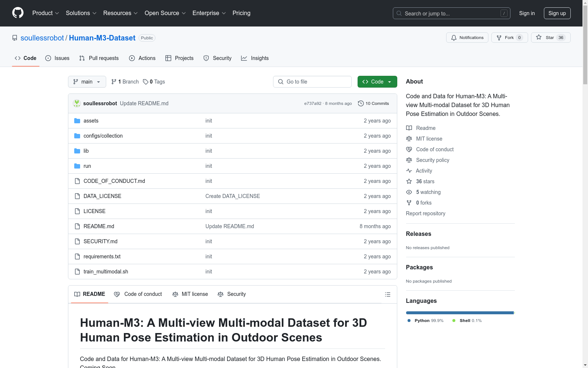Expand the Open Source menu
Image resolution: width=588 pixels, height=368 pixels.
[x=165, y=13]
